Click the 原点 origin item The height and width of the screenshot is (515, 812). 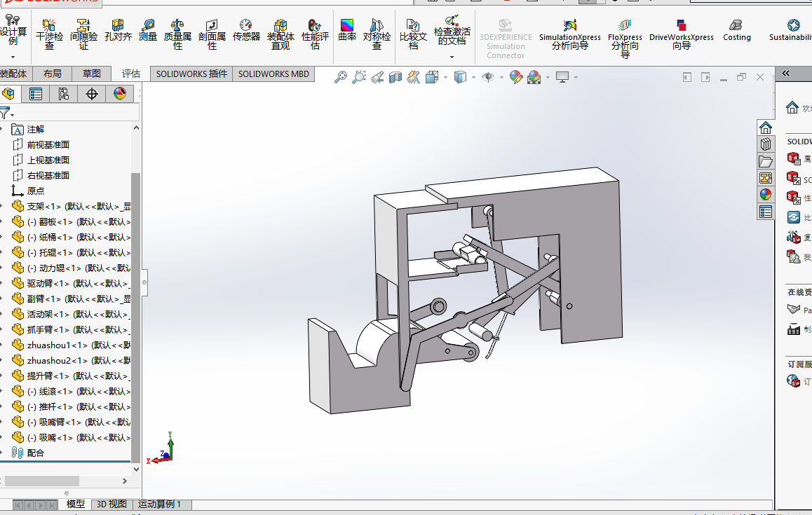click(29, 191)
